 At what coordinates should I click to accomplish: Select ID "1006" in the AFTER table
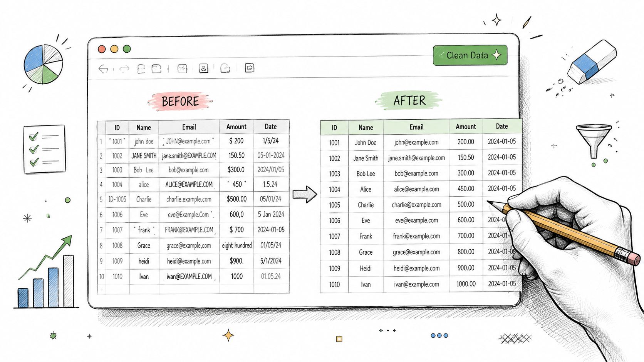(x=334, y=220)
